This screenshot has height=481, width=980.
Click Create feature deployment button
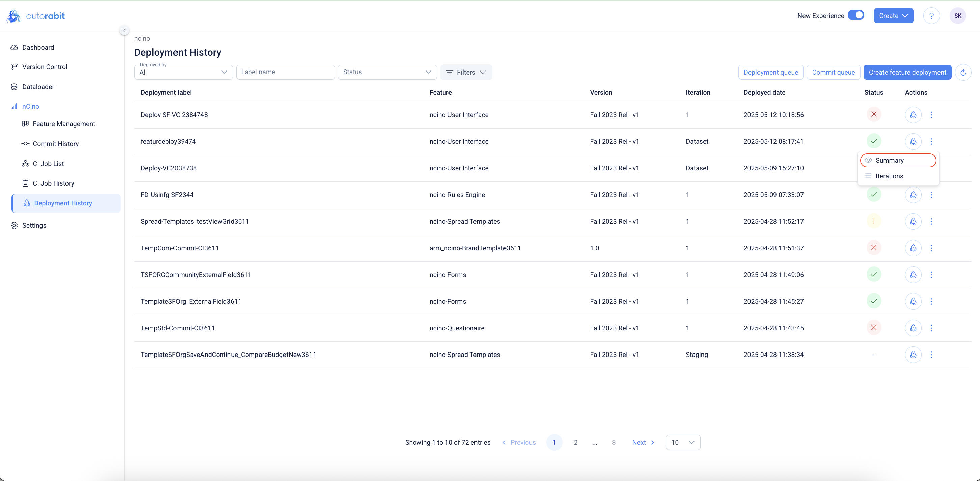907,72
